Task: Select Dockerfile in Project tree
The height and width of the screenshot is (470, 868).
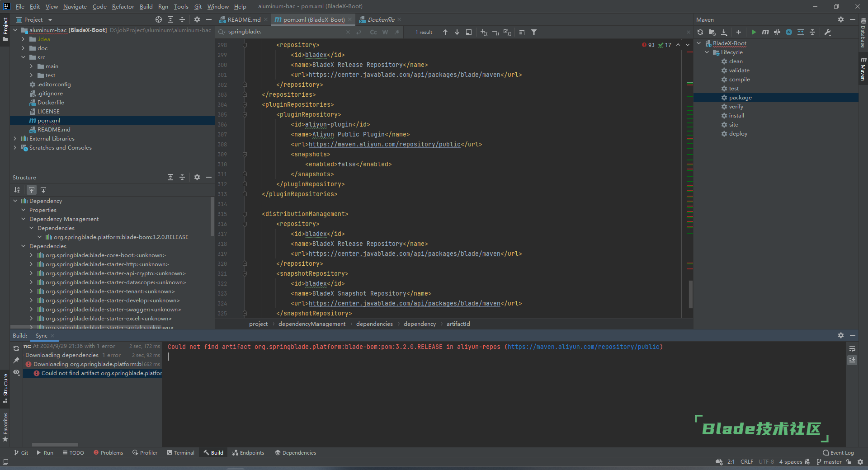Action: point(51,103)
